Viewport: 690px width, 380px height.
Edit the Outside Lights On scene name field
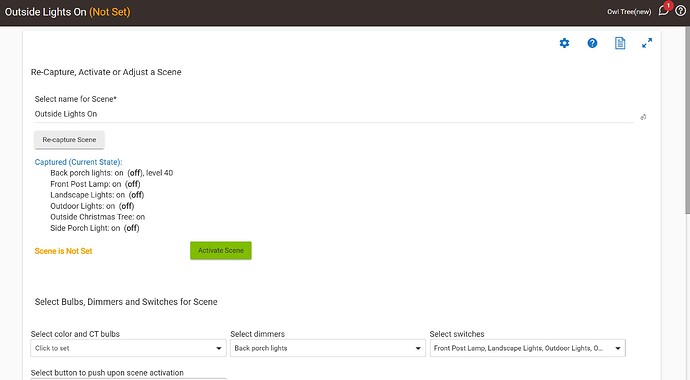334,114
